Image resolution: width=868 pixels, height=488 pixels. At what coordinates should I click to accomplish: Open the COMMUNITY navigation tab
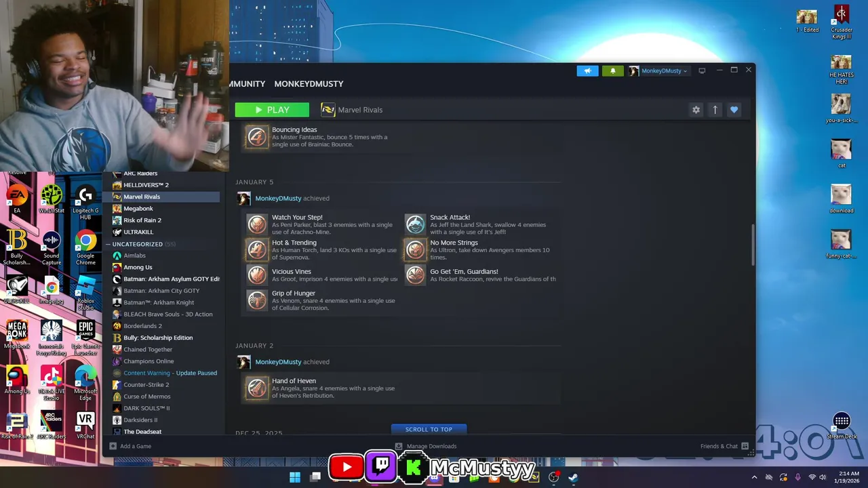(247, 84)
